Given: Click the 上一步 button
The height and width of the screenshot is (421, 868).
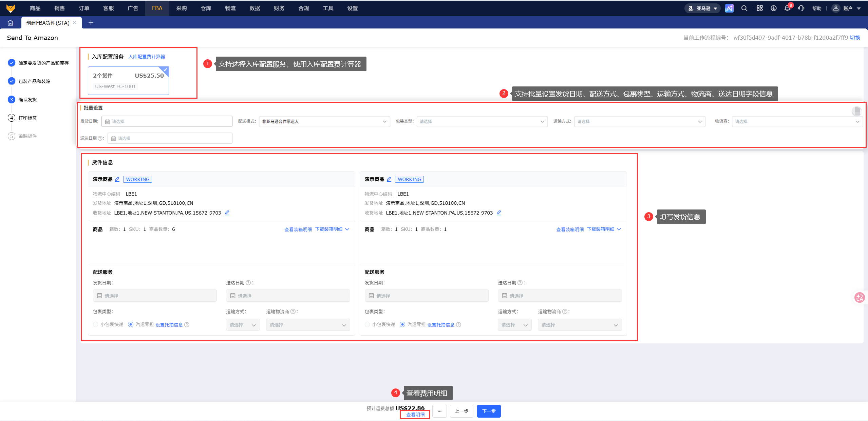Looking at the screenshot, I should [461, 411].
